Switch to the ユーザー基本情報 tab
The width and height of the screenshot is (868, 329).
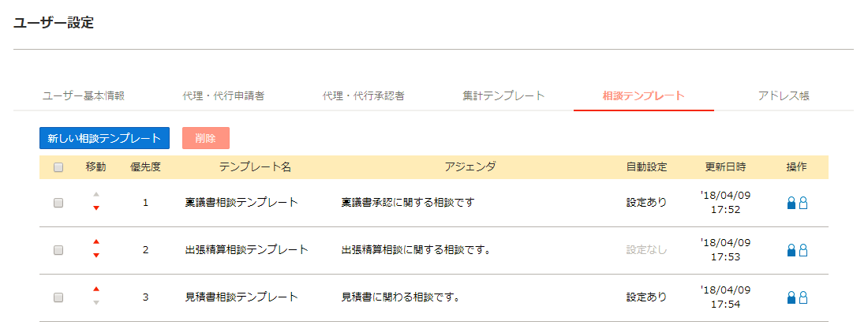[84, 95]
